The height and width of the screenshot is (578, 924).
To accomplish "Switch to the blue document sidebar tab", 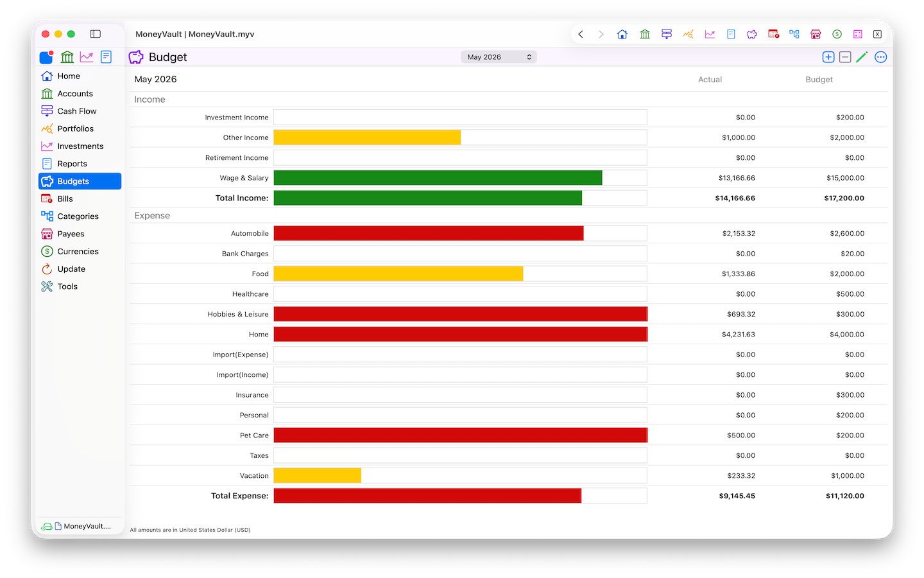I will (x=107, y=57).
